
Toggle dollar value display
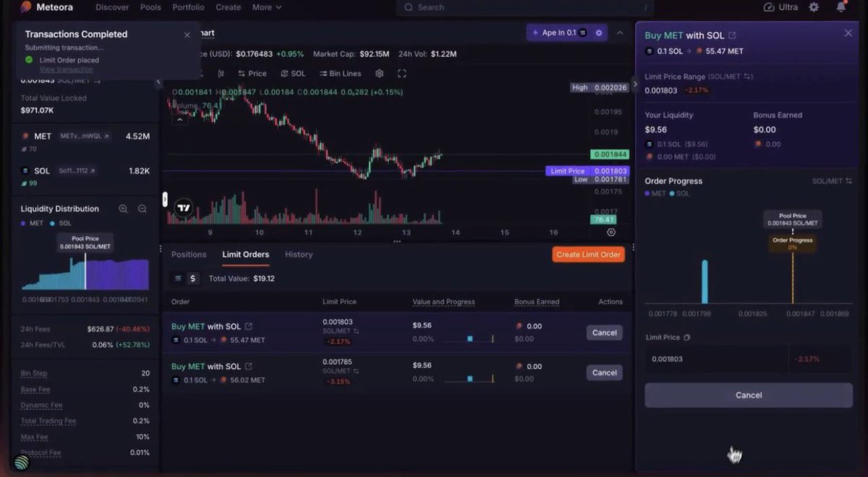(x=193, y=278)
